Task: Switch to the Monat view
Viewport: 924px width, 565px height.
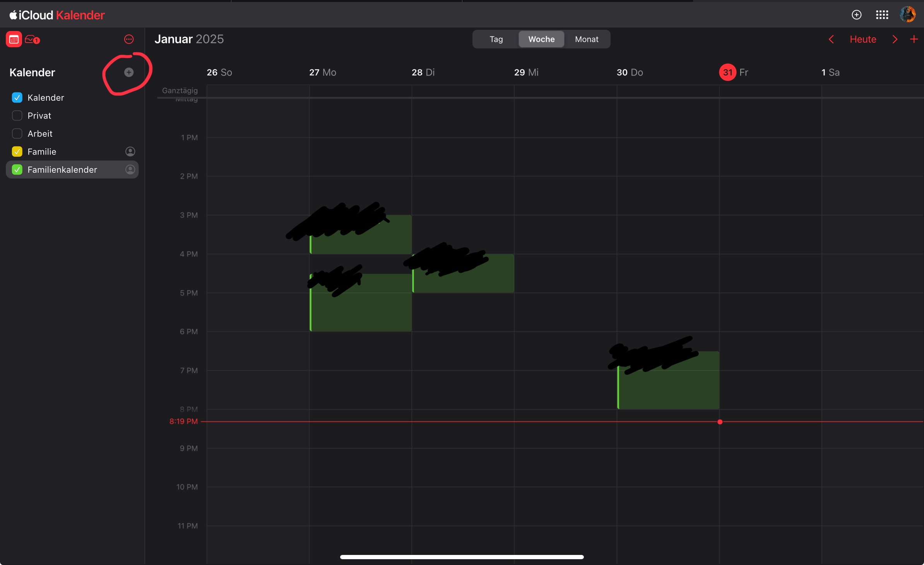Action: pyautogui.click(x=587, y=39)
